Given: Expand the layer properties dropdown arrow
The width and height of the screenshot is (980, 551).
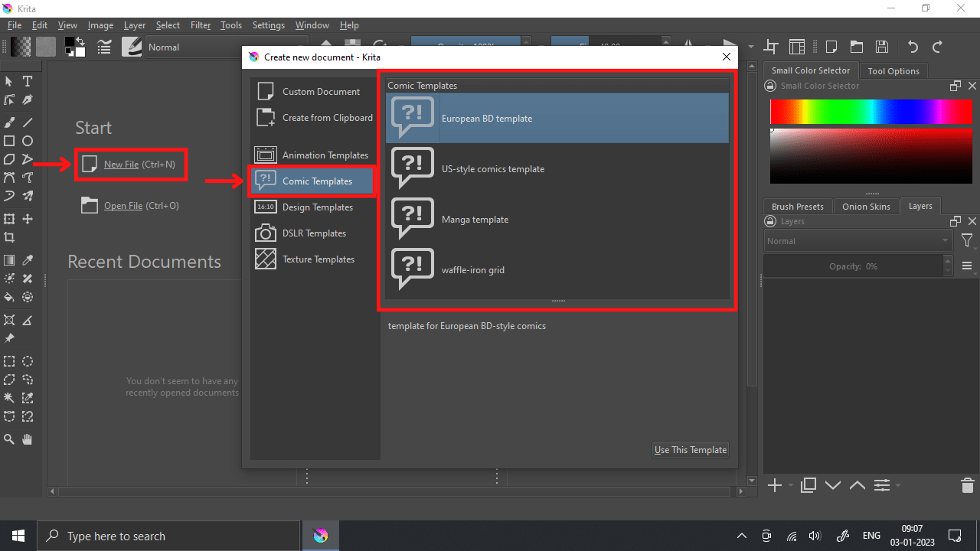Looking at the screenshot, I should point(898,486).
